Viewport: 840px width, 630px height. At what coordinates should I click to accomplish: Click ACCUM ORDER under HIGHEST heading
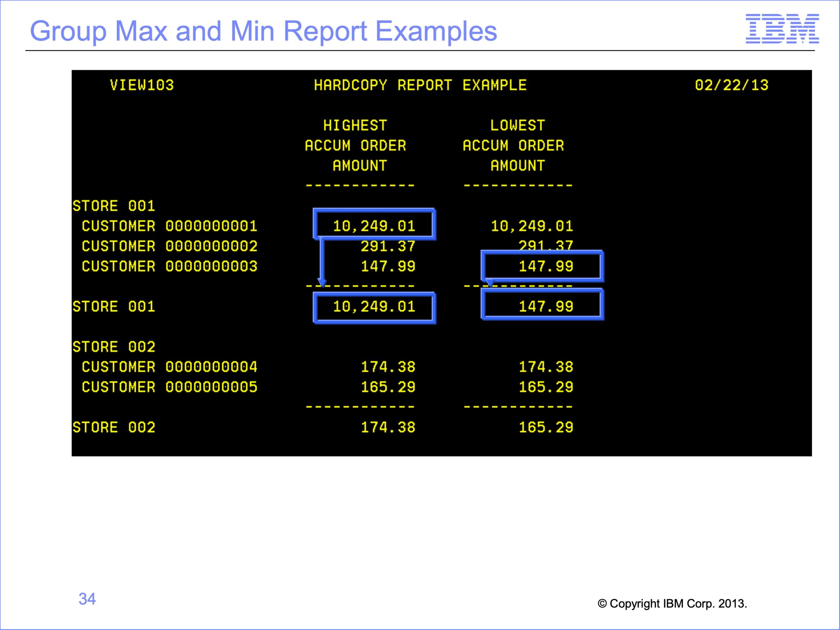[355, 145]
